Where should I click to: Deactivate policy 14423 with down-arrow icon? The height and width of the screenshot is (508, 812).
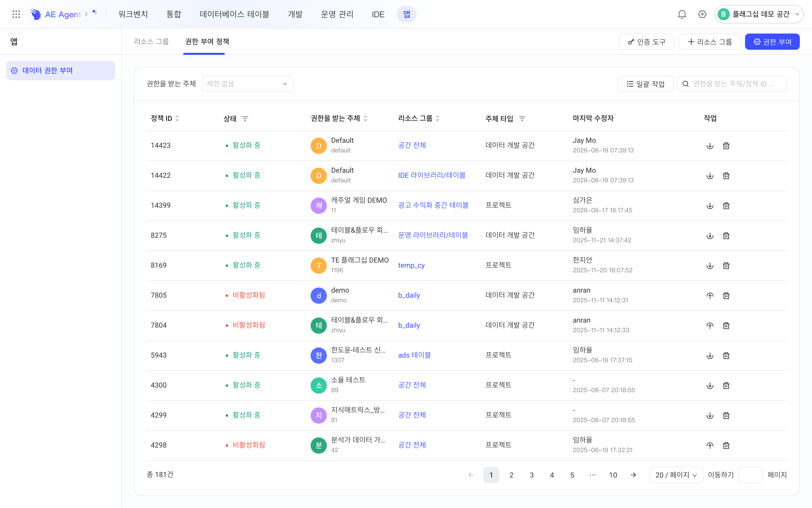click(710, 146)
